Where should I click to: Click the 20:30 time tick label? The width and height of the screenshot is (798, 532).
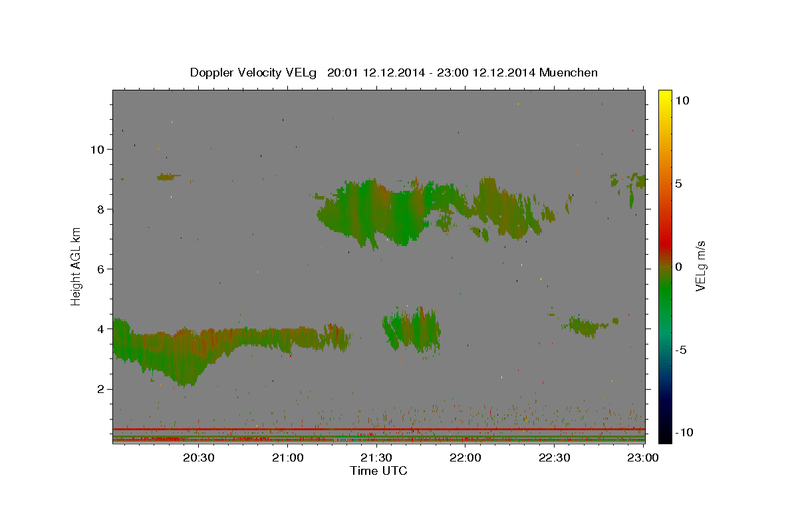point(199,458)
